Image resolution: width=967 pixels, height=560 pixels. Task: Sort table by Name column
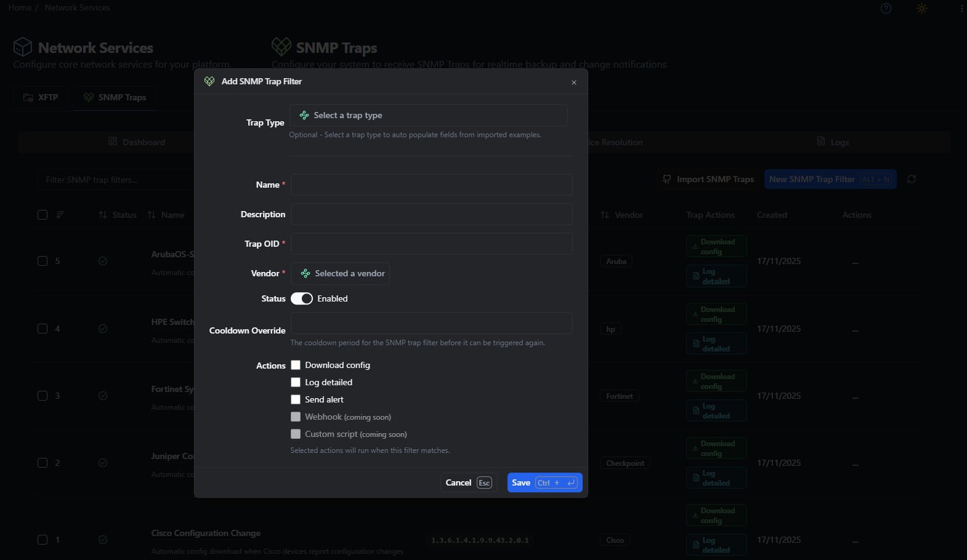click(x=166, y=215)
